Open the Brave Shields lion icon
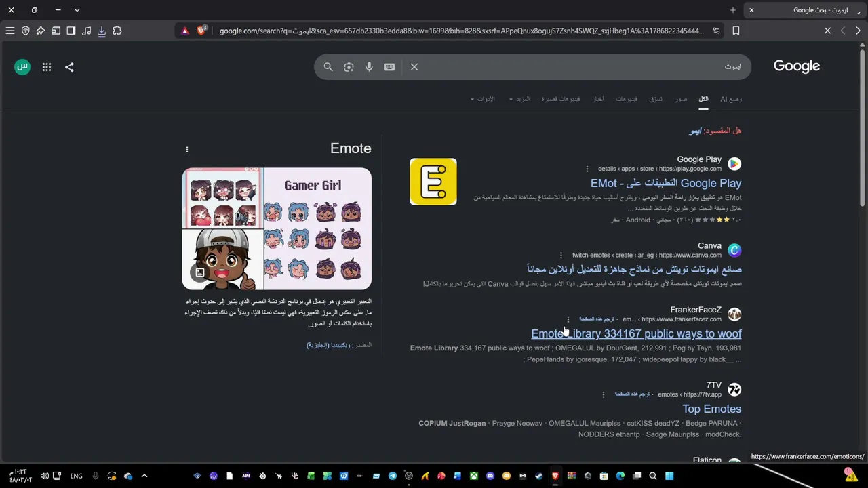The image size is (868, 488). 201,30
